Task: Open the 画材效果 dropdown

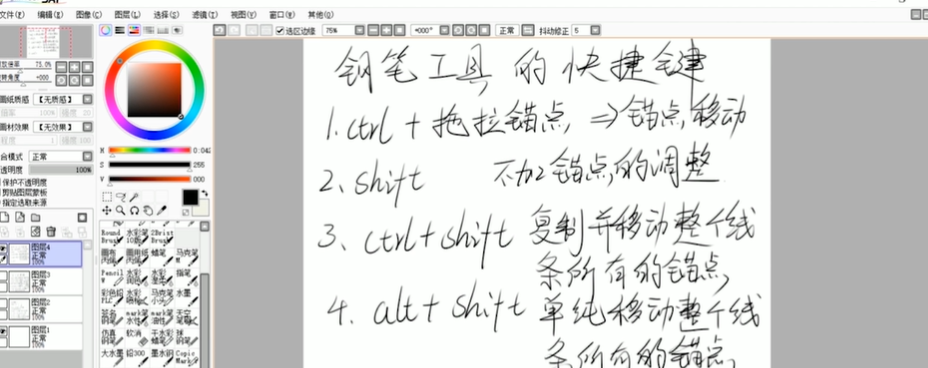Action: [x=87, y=127]
